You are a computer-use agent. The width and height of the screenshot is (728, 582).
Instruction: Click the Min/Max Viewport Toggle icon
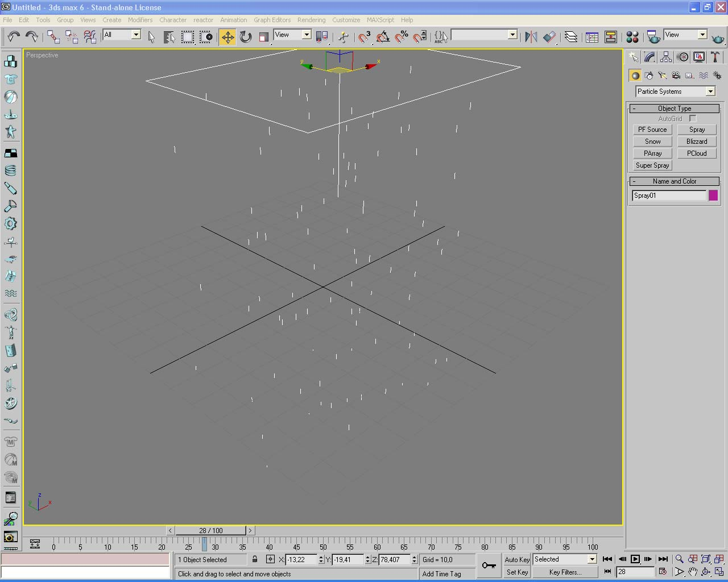click(719, 572)
